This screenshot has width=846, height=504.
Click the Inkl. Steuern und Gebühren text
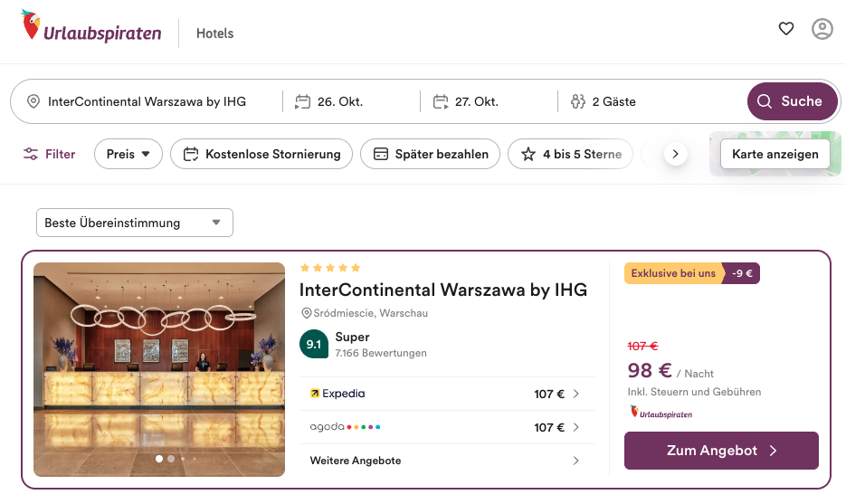[694, 392]
